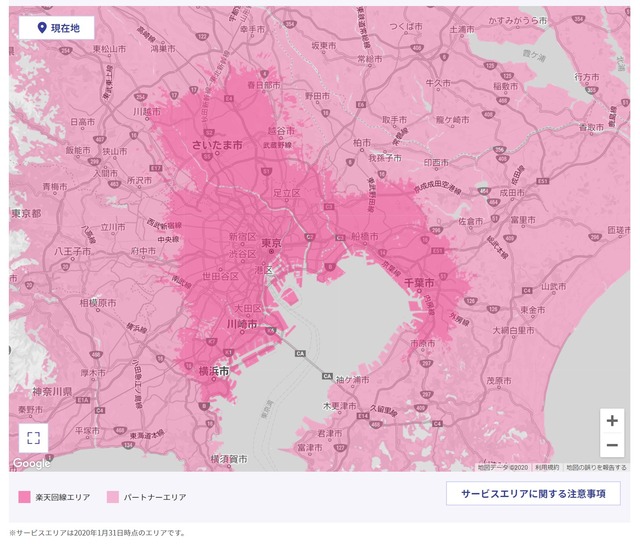
Task: Click the location pin icon in 現在地
Action: 41,28
